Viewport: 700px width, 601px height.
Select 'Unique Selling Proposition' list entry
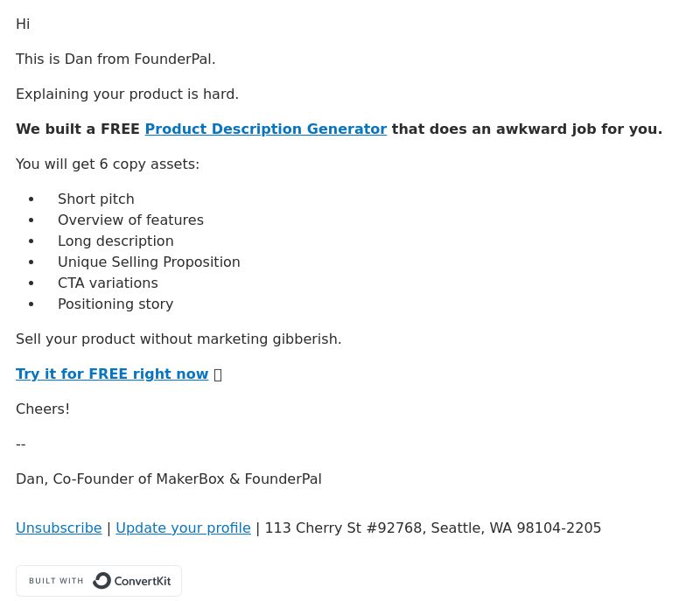click(149, 262)
